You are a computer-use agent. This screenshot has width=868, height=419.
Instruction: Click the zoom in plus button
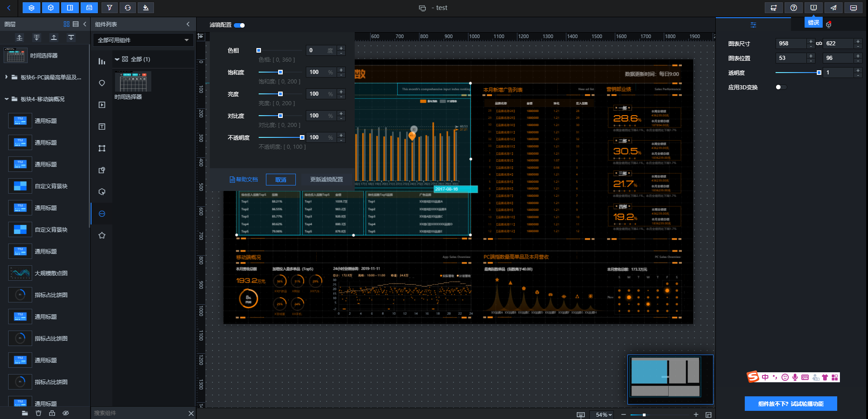696,414
